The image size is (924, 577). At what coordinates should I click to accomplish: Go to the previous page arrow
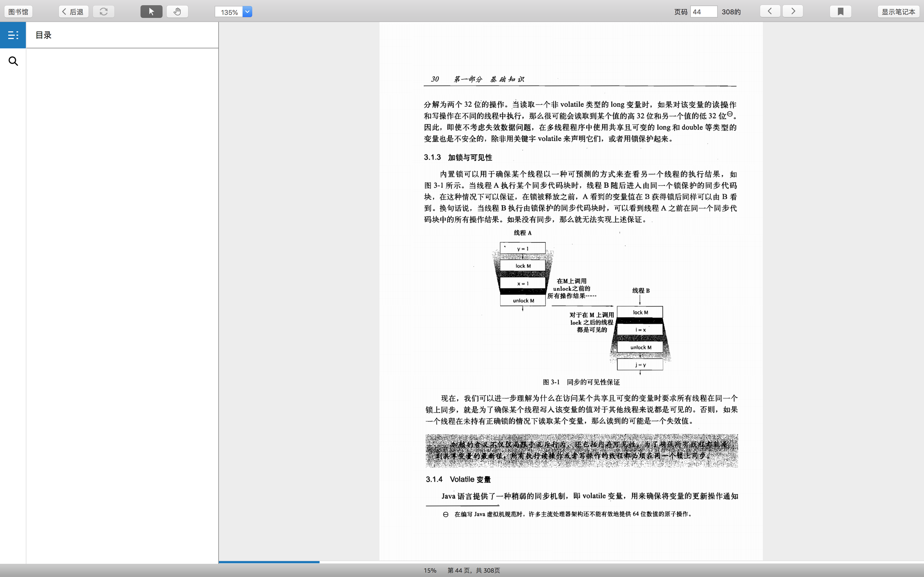tap(770, 12)
